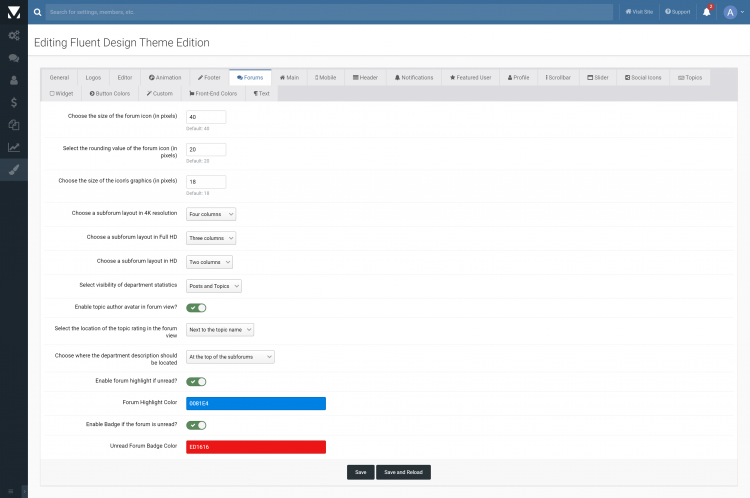Switch to the Text tab
This screenshot has height=498, width=750.
262,94
